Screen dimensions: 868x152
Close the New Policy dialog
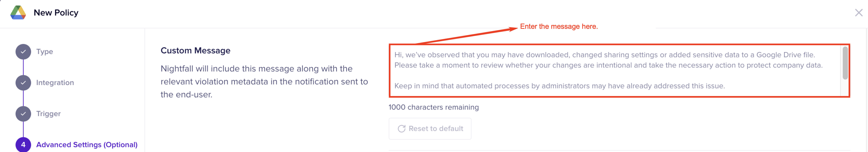click(x=859, y=13)
